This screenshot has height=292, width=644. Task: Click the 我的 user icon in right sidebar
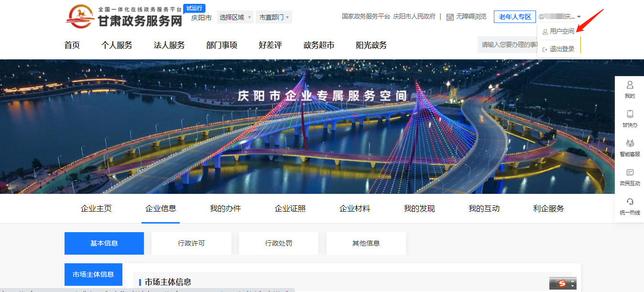tap(630, 85)
